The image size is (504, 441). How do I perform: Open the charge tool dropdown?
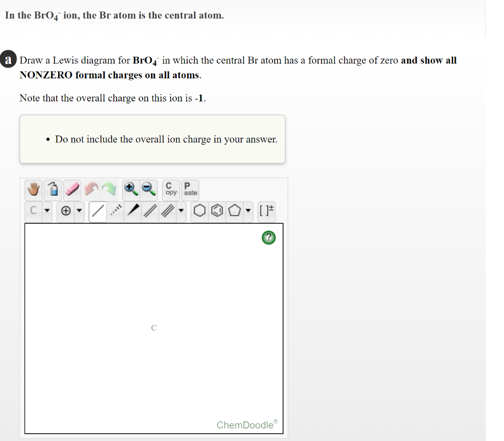[x=80, y=211]
